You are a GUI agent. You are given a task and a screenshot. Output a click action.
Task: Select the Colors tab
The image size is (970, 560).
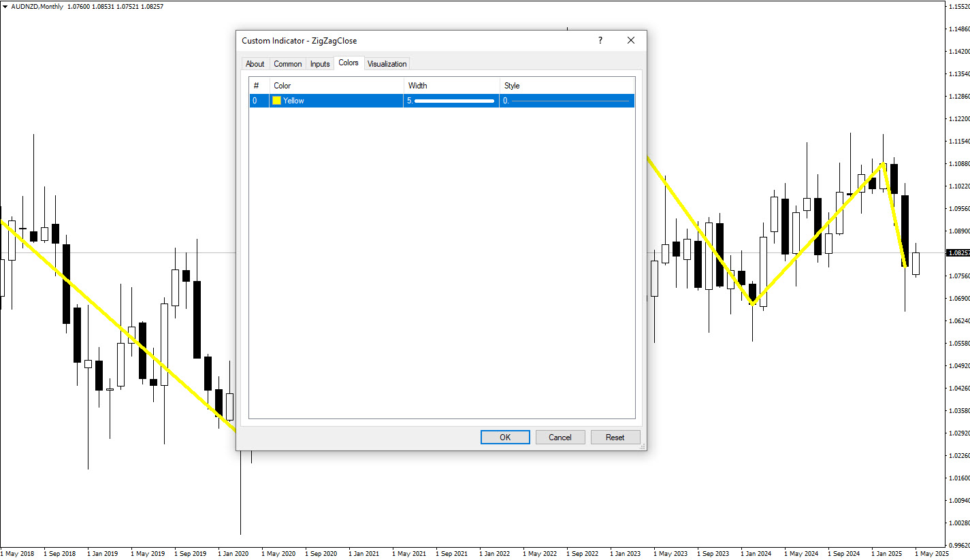(x=349, y=63)
